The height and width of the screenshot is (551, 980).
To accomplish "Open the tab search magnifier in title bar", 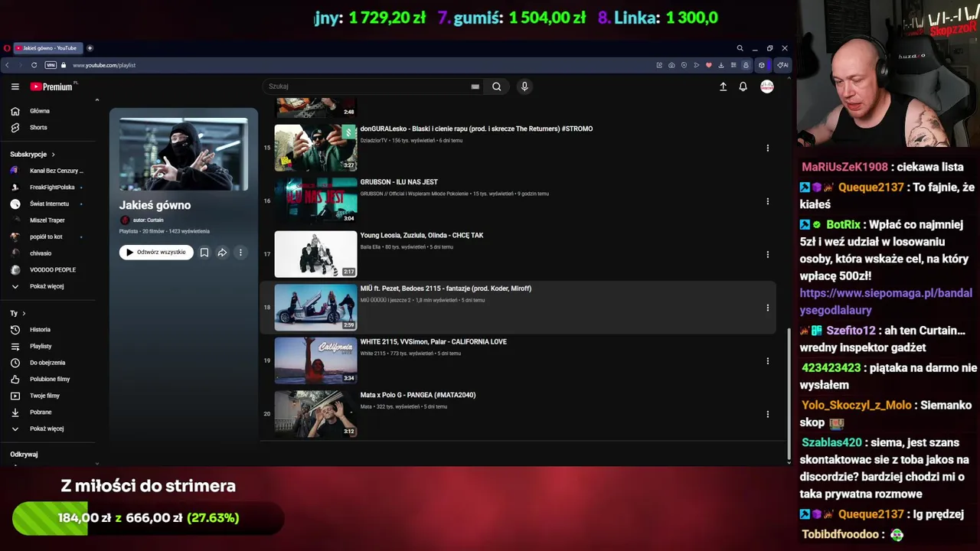I will pyautogui.click(x=740, y=48).
